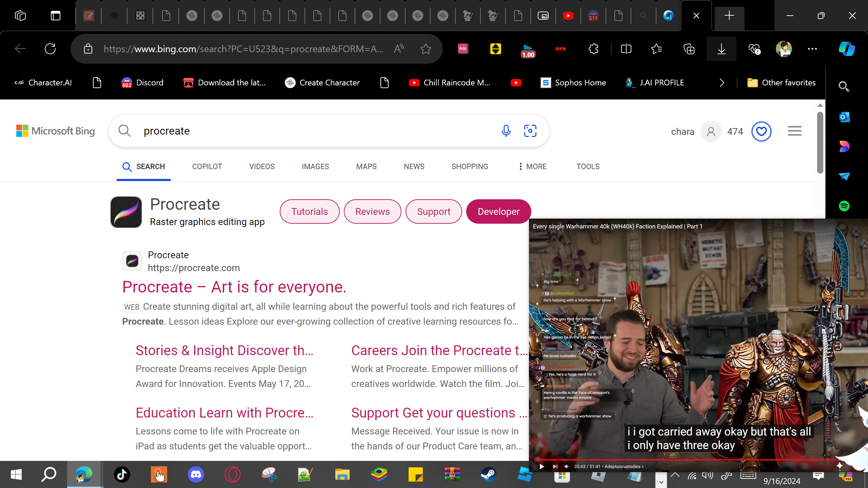Open Telegram in the Edge sidebar
The height and width of the screenshot is (488, 868).
(844, 176)
